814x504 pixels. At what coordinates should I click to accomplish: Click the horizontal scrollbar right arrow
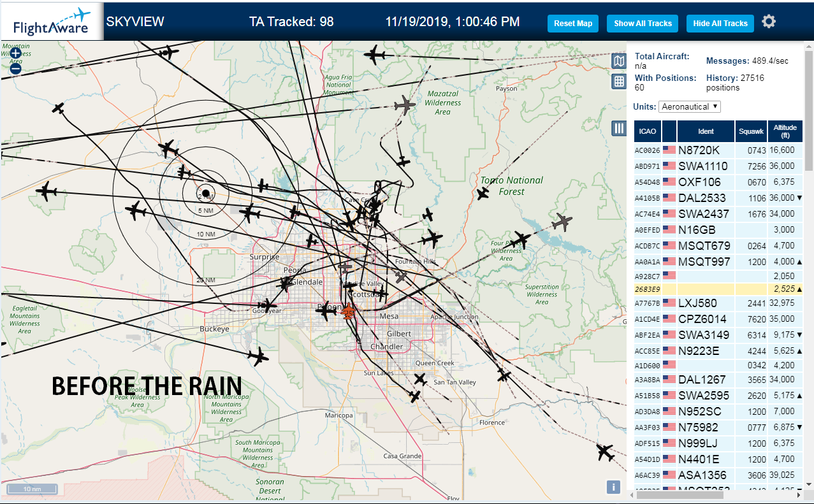[799, 495]
